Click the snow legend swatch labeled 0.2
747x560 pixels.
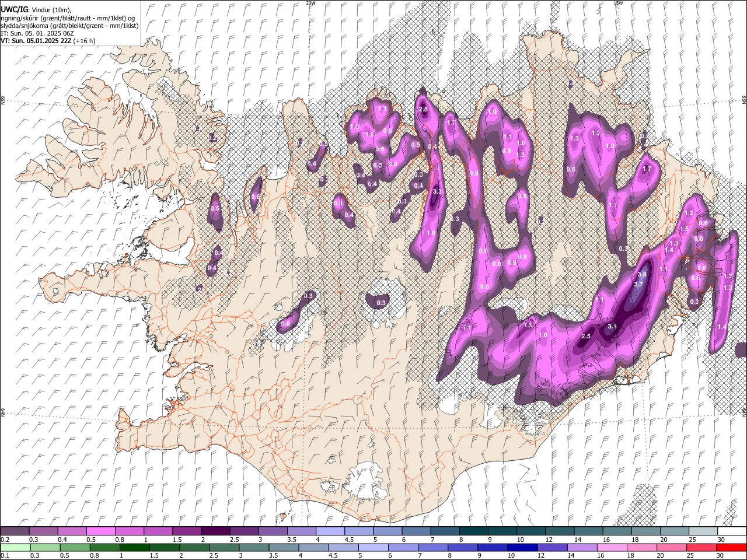coord(15,531)
